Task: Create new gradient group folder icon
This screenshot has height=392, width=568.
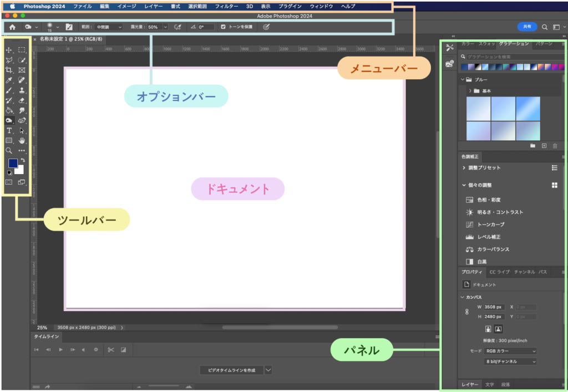Action: point(532,145)
